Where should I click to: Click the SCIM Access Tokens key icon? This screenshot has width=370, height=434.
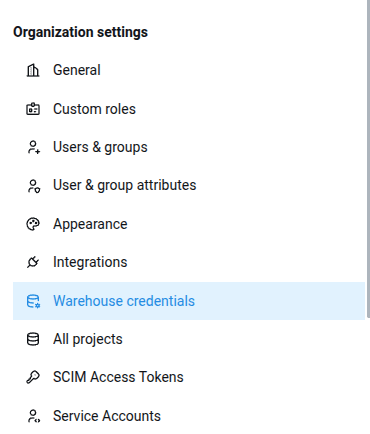point(33,377)
